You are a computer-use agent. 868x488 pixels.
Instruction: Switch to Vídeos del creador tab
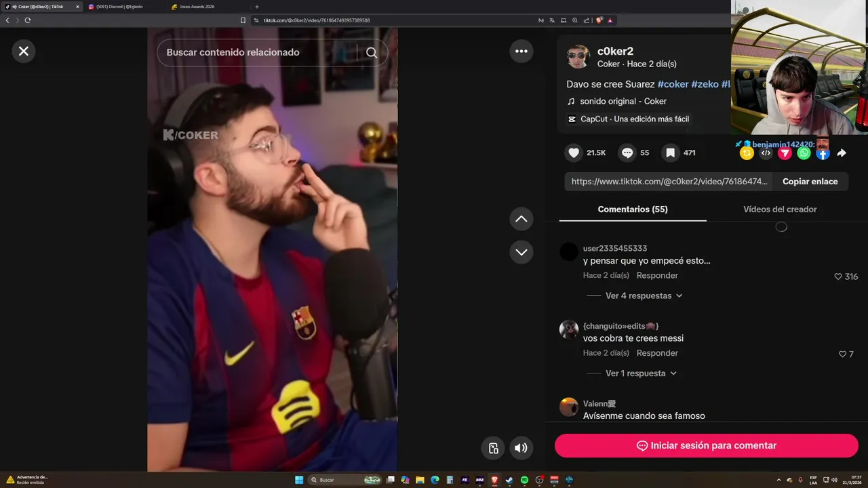(780, 209)
